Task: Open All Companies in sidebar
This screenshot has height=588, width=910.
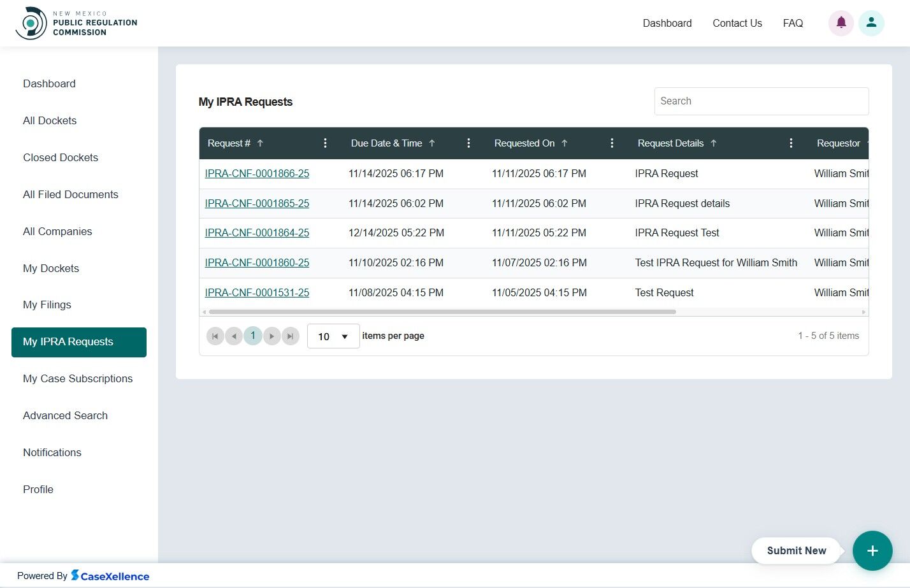Action: tap(57, 231)
